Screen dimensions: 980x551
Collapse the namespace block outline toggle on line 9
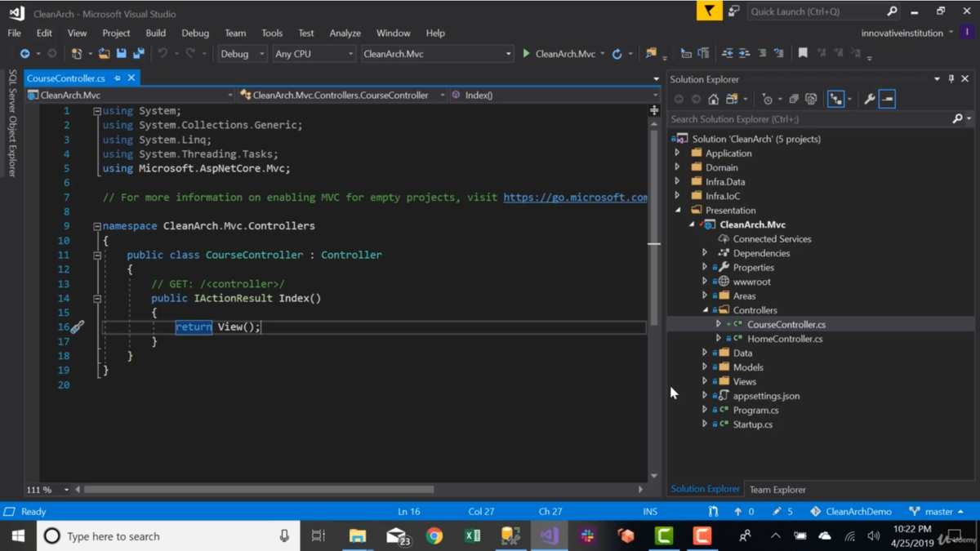(97, 226)
